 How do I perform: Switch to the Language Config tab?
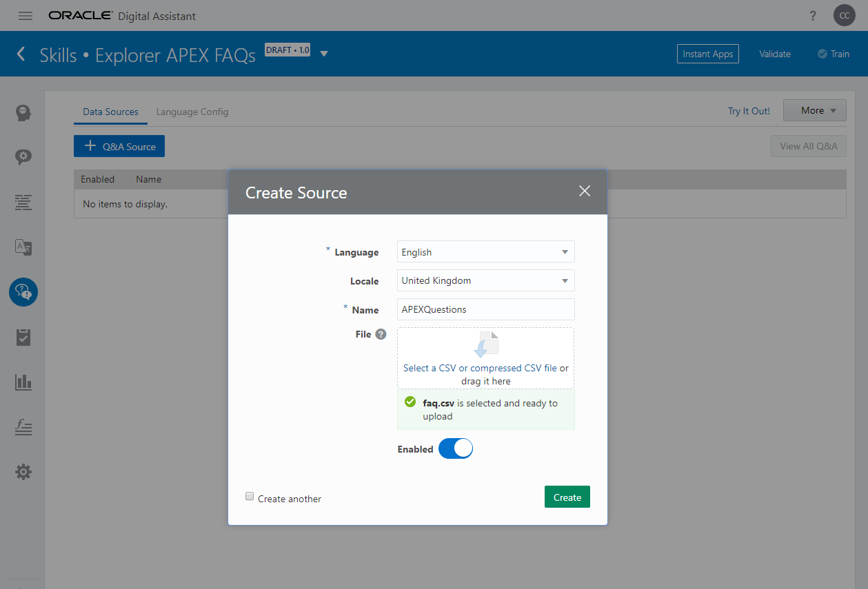[192, 112]
